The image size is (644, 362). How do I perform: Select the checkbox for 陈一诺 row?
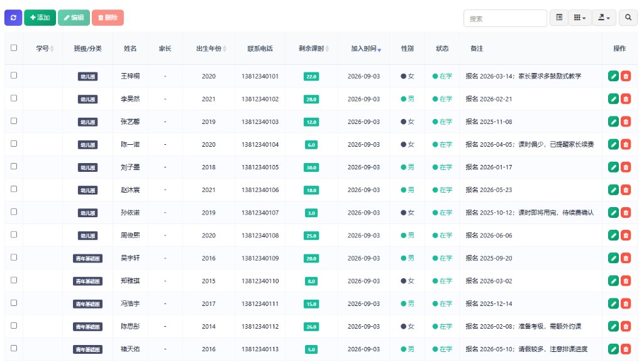(x=14, y=144)
